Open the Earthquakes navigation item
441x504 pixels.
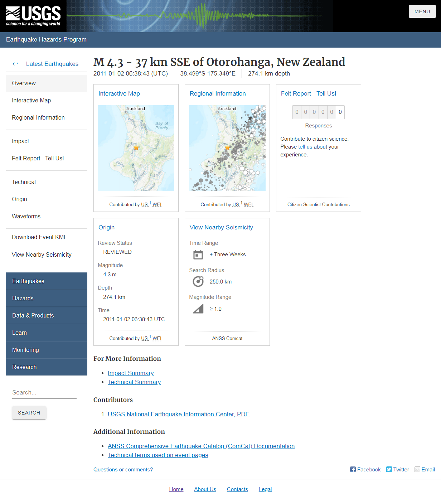click(x=47, y=281)
